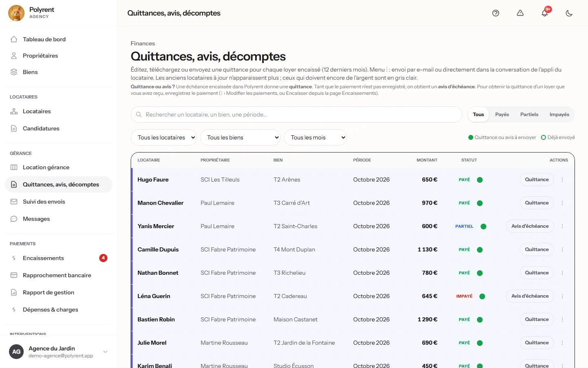Screen dimensions: 588x368
Task: Click the Suivi des envois envelope icon
Action: click(14, 202)
